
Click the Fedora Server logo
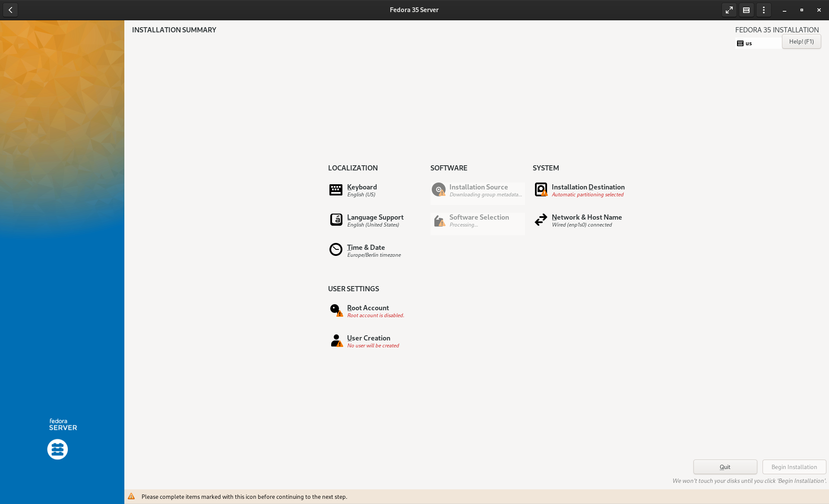click(57, 449)
